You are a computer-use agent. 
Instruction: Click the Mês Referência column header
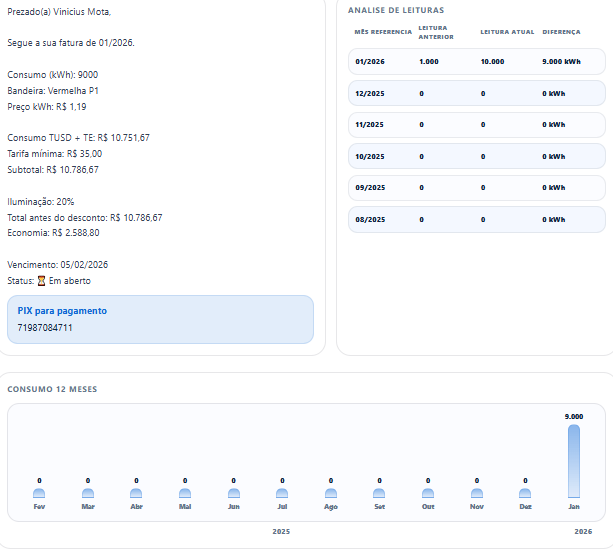(x=382, y=32)
